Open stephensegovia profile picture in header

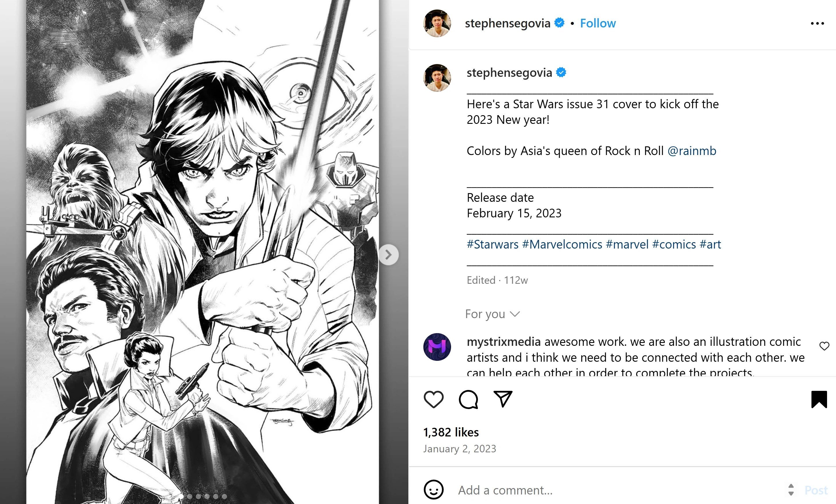[437, 23]
